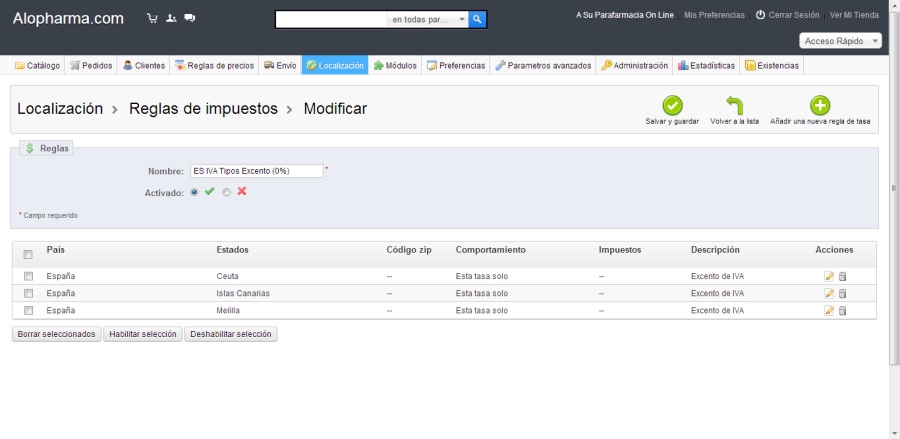This screenshot has width=900, height=439.
Task: Click the Ver Mi Tienda link
Action: 854,15
